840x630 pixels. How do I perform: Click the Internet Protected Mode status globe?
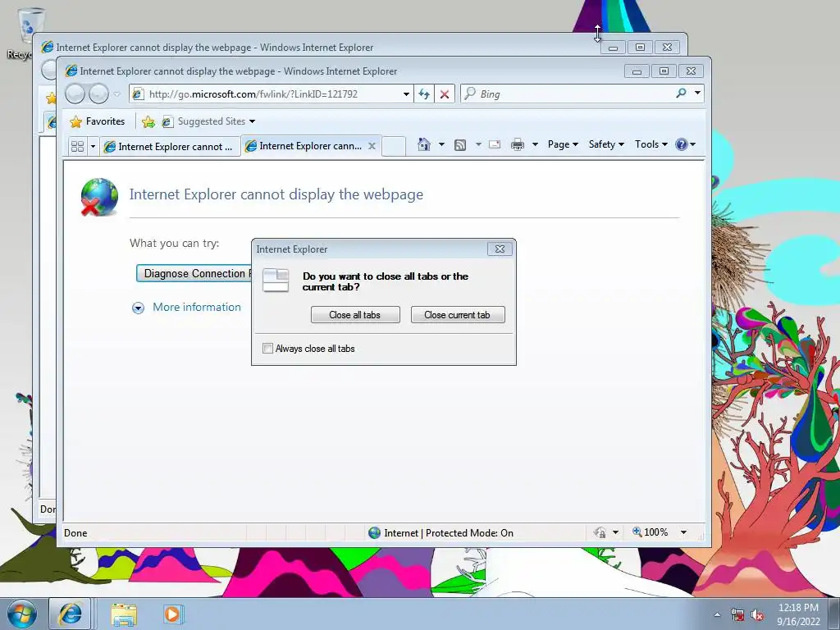374,533
